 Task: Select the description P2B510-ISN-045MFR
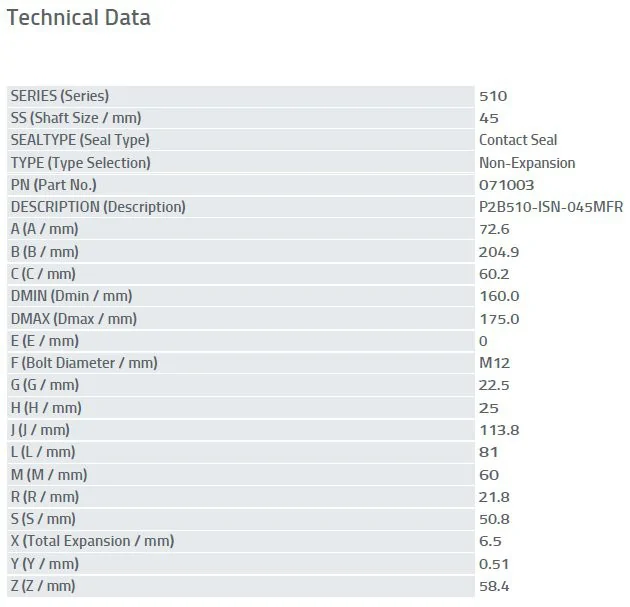point(550,207)
